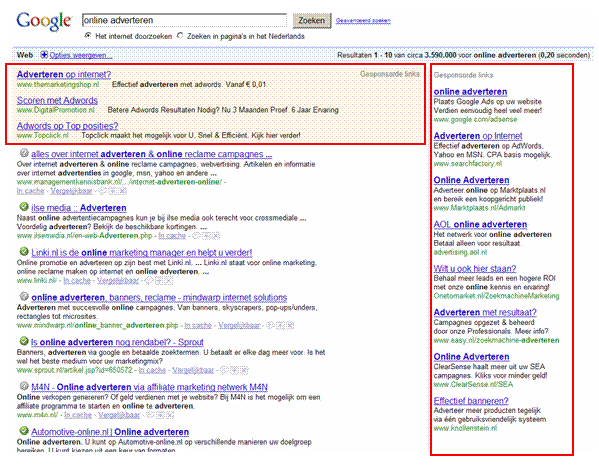Click the comment bubble icon in the sprout.nl URL line

[x=225, y=370]
